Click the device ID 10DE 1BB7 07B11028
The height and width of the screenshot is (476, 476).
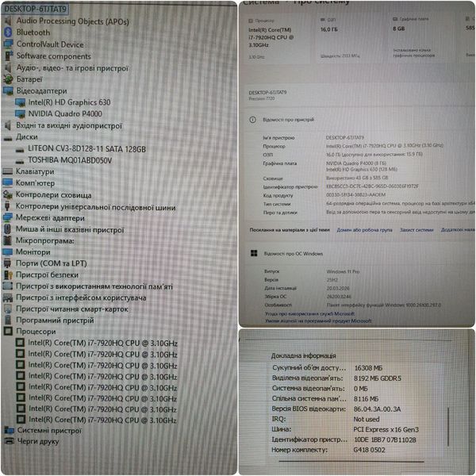385,440
